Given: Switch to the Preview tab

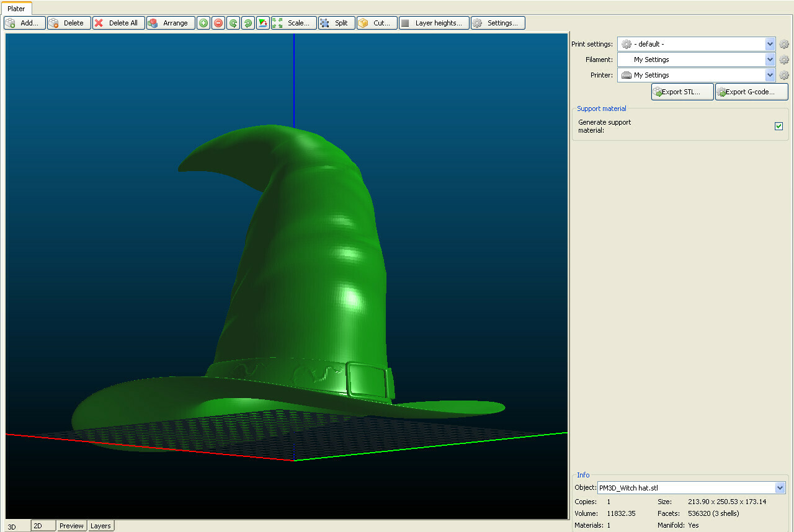Looking at the screenshot, I should 71,526.
